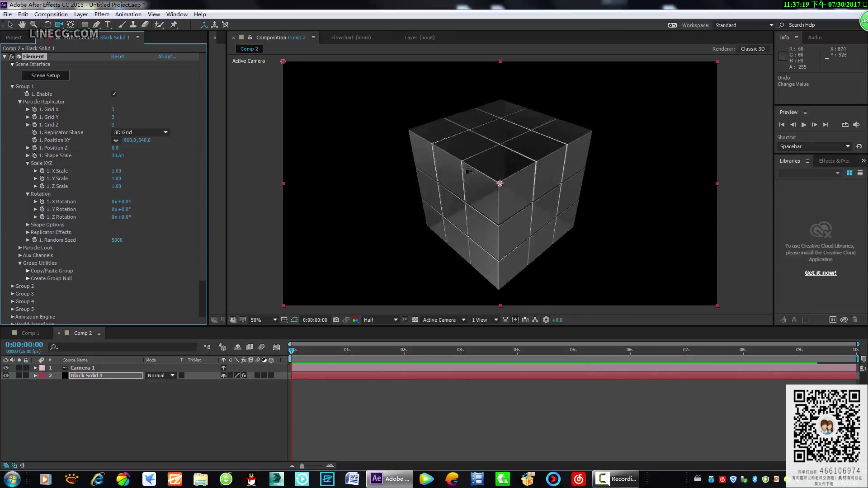Select the Puppet Pin tool
The image size is (868, 488).
tap(174, 25)
